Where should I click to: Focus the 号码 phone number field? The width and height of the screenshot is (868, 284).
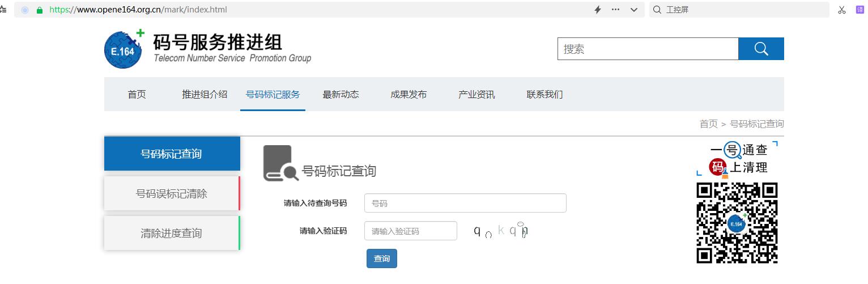pyautogui.click(x=465, y=203)
